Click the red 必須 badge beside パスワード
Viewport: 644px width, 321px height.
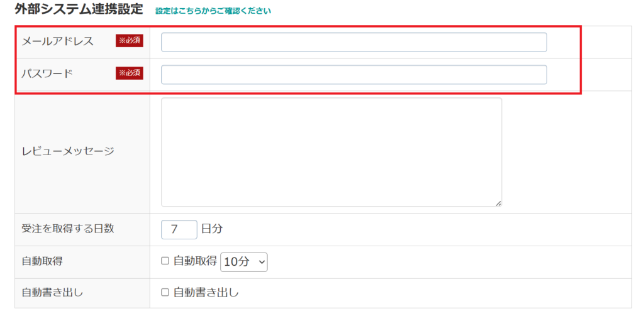130,73
